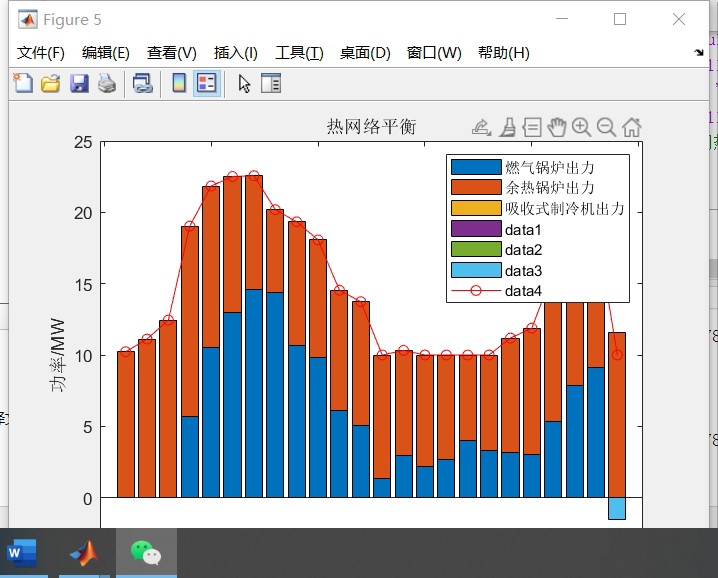Click the 燃气锅炉出力 blue legend swatch
This screenshot has height=578, width=718.
coord(476,167)
